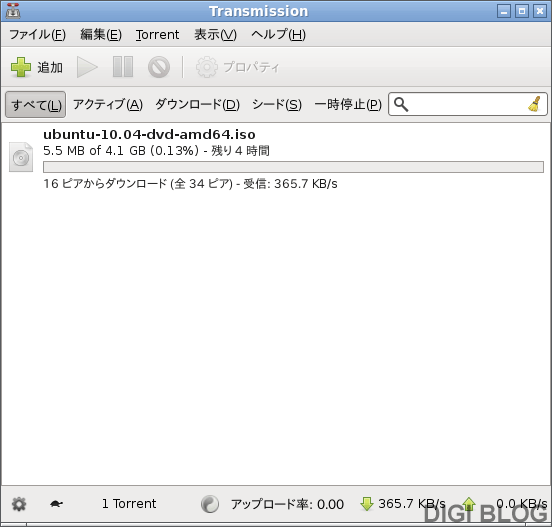
Task: Select the 一時停止(P) filter
Action: coord(348,105)
